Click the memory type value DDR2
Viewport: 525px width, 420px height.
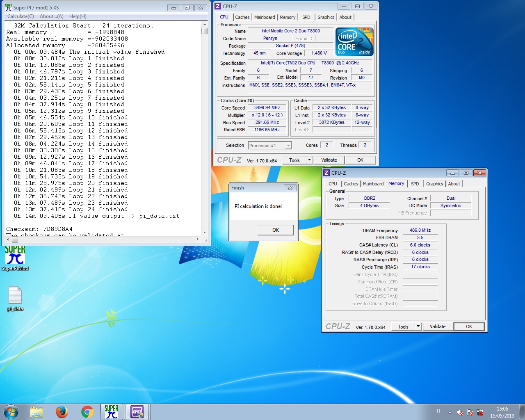tap(370, 199)
